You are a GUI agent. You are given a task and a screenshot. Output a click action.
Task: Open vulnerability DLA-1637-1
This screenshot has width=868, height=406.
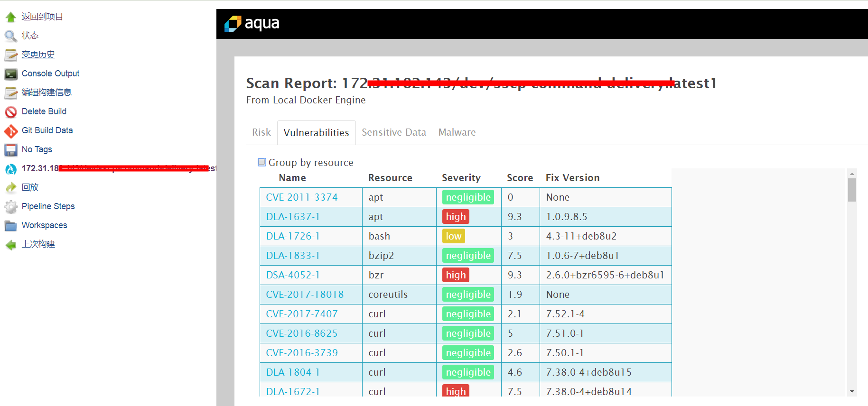point(293,217)
